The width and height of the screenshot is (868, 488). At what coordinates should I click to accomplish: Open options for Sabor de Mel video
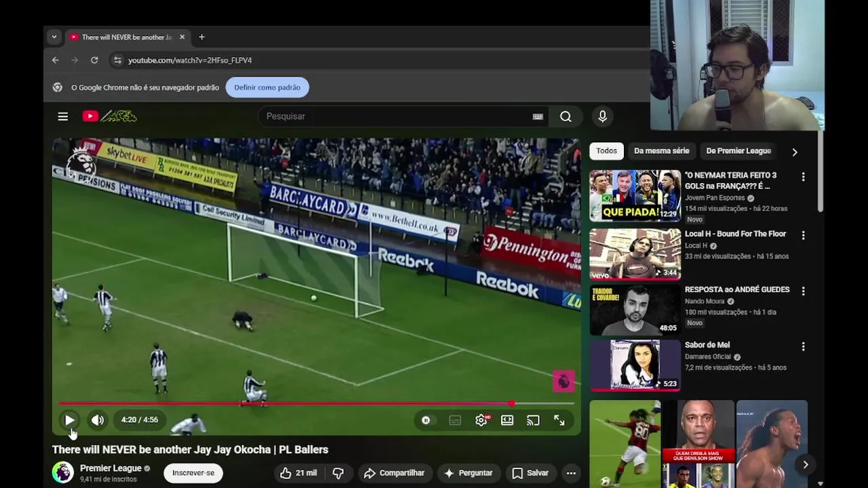coord(803,346)
